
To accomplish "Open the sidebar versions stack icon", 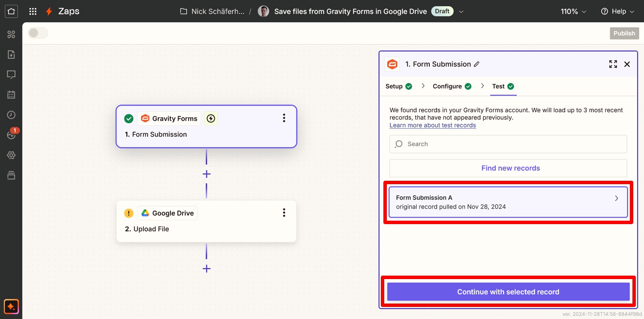I will pyautogui.click(x=11, y=175).
